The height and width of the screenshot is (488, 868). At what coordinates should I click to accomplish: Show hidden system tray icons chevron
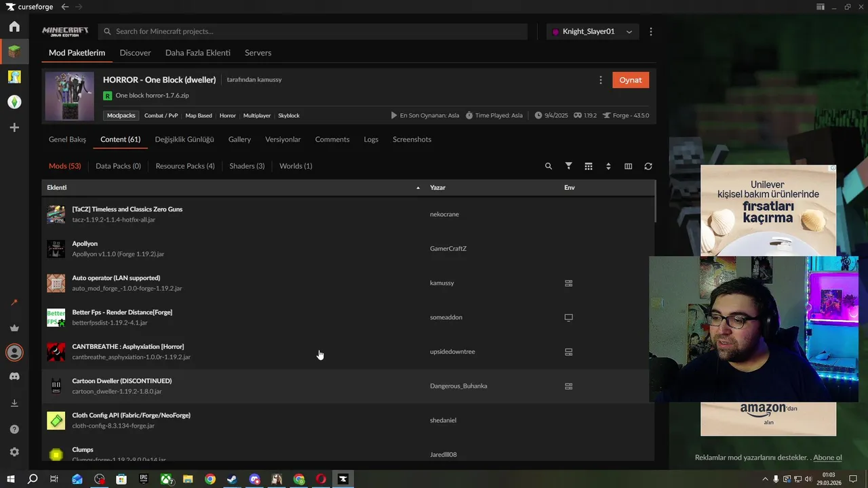[766, 479]
